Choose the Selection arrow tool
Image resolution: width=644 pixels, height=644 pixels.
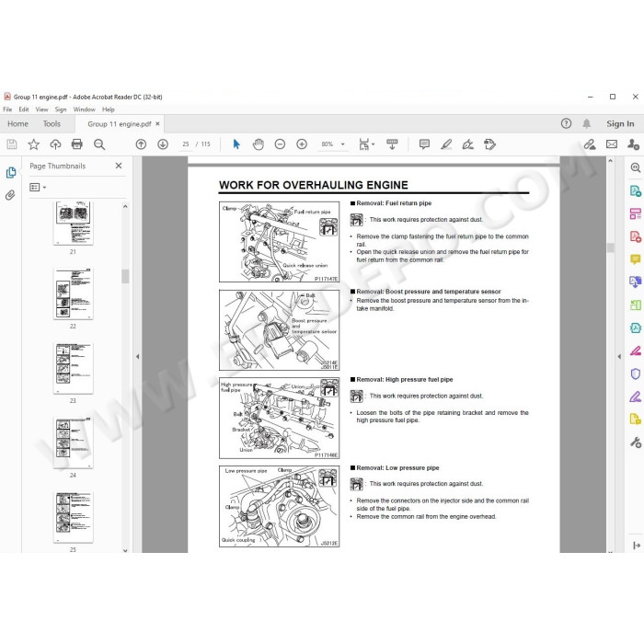tap(236, 144)
